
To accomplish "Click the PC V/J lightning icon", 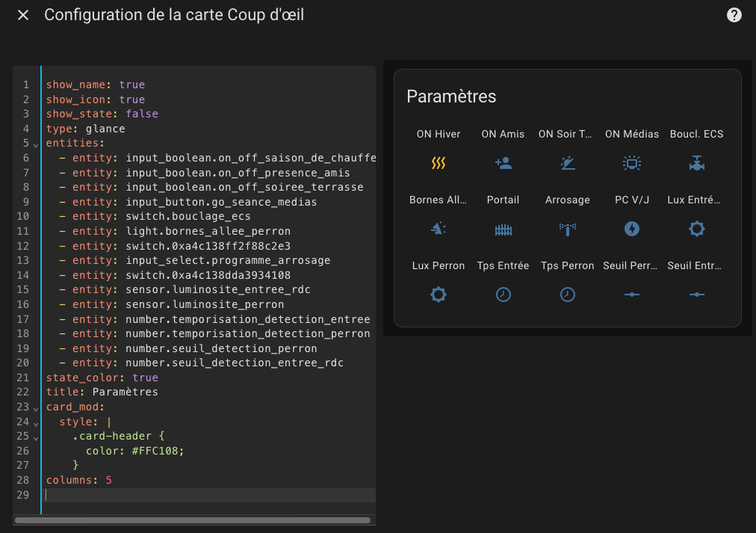I will point(631,229).
